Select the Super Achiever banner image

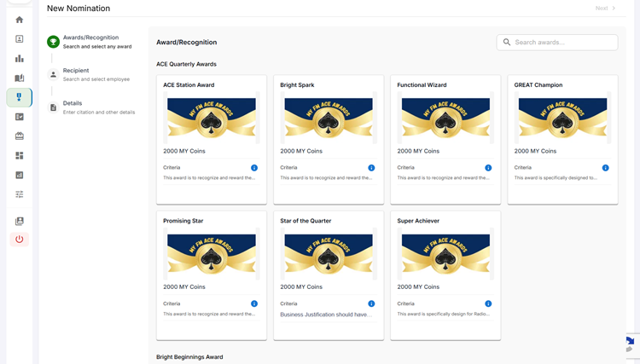click(445, 253)
